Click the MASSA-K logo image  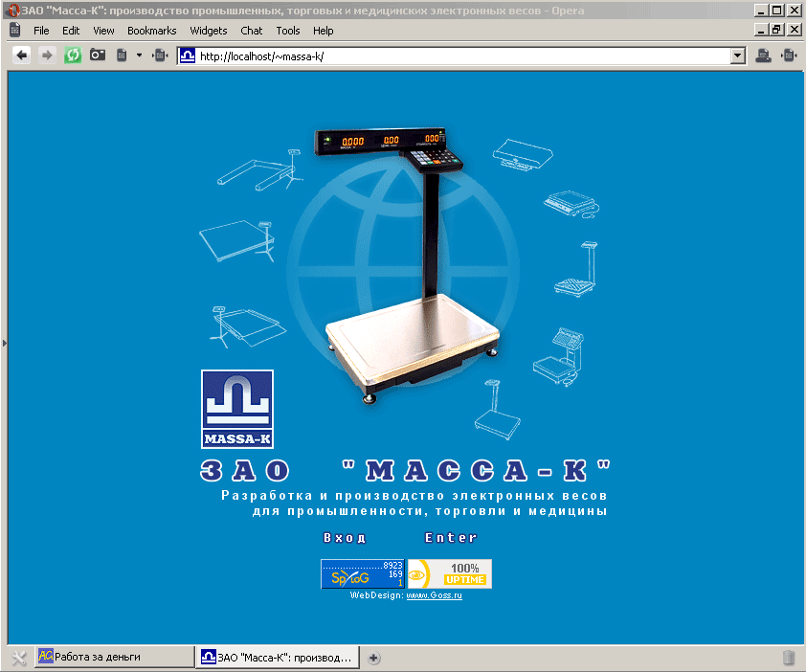tap(237, 410)
